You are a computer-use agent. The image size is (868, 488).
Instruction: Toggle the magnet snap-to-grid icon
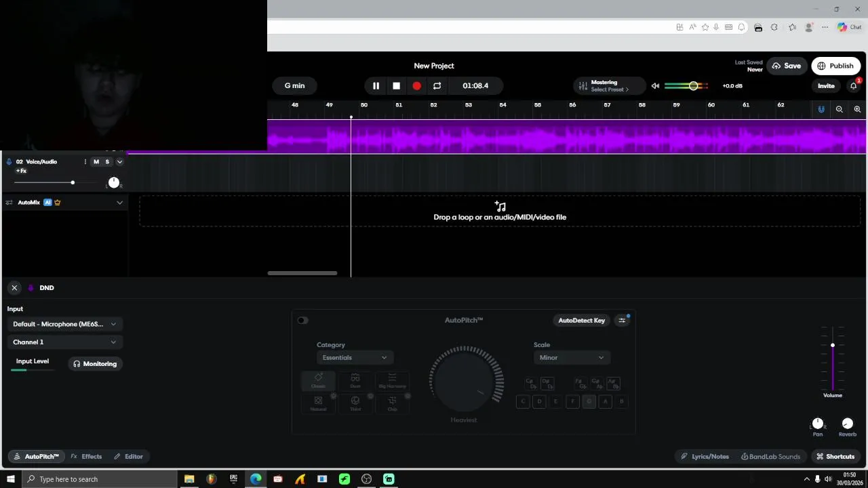pos(821,109)
